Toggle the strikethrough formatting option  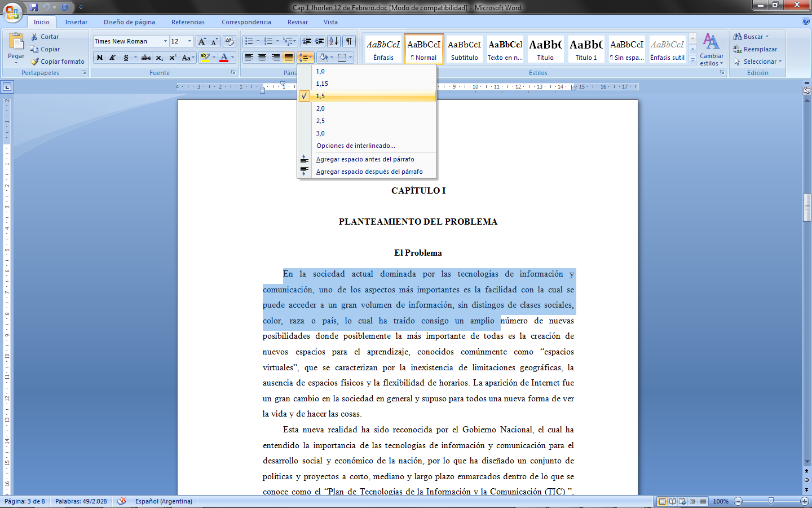tap(146, 57)
